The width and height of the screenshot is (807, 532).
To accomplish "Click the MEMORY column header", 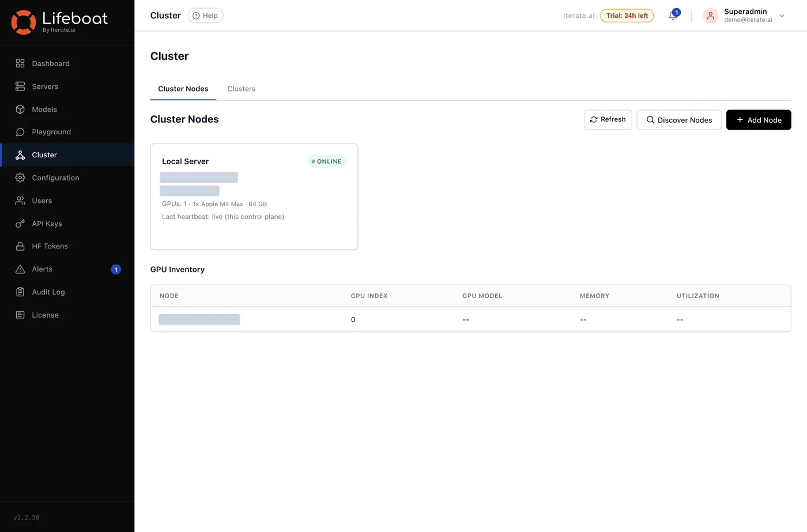I will (595, 296).
